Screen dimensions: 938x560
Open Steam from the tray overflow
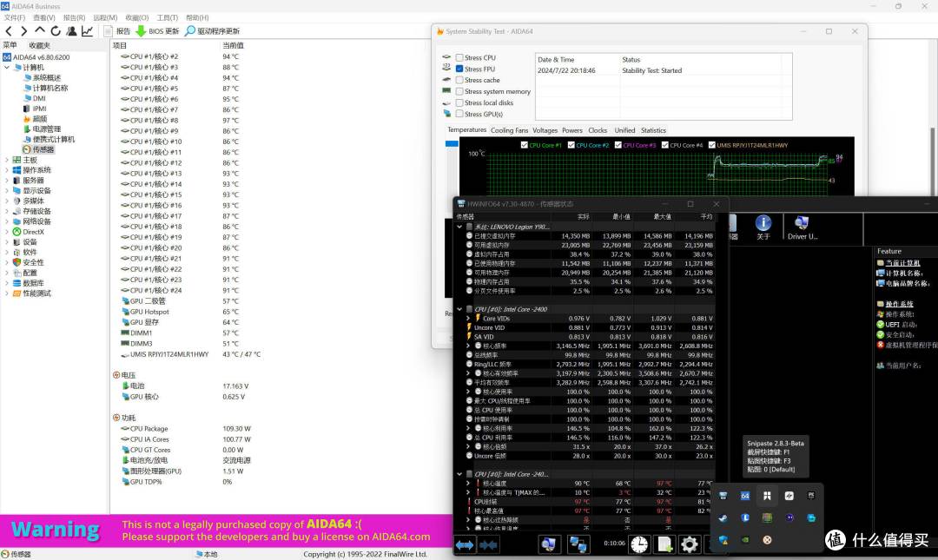coord(723,518)
